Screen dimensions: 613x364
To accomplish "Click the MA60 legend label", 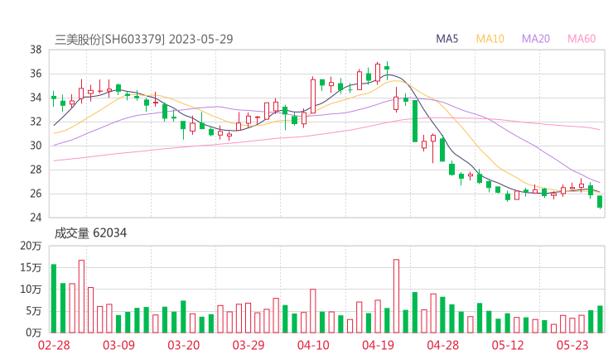I will (582, 39).
